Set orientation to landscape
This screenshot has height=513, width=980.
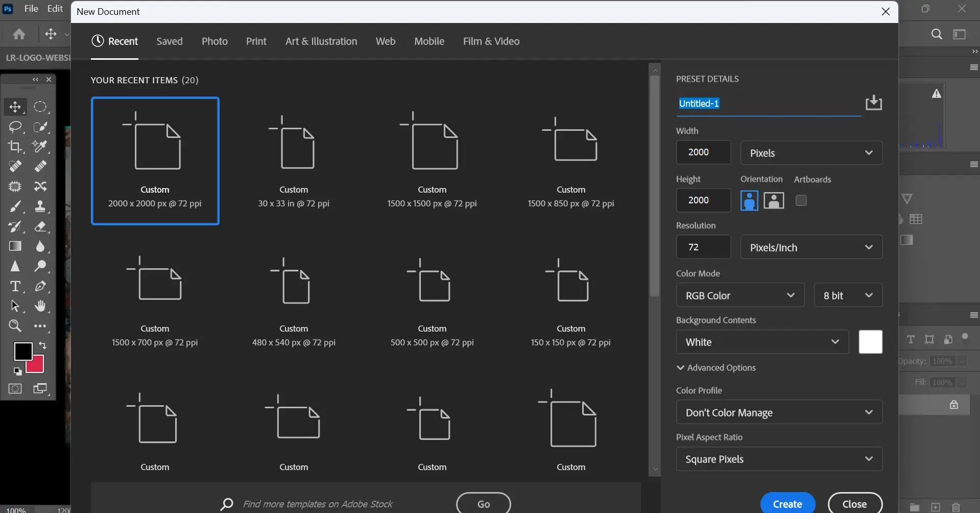(774, 201)
